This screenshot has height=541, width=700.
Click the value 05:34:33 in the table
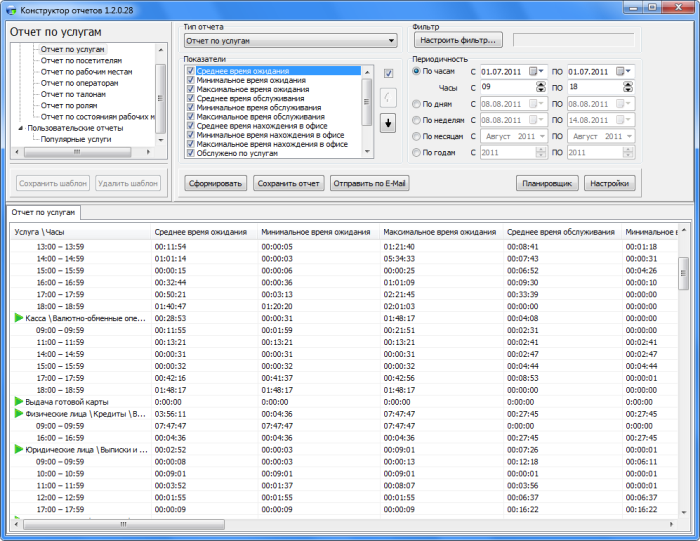click(x=399, y=258)
